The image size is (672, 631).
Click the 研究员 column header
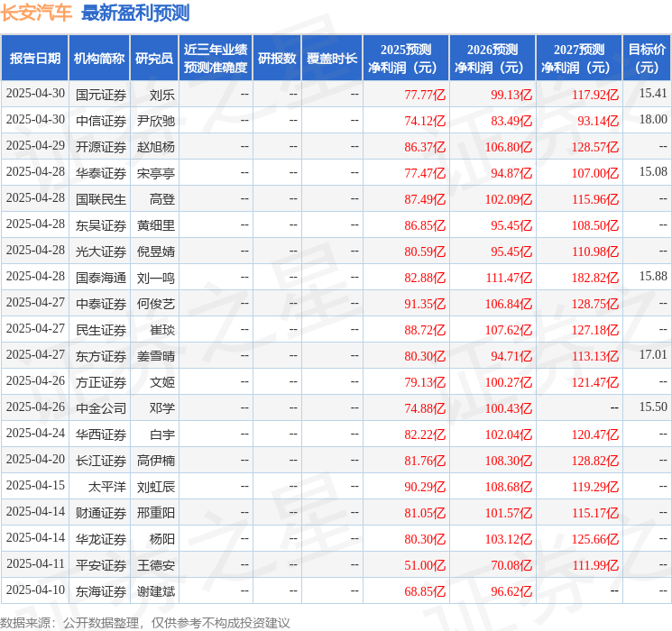[x=154, y=59]
